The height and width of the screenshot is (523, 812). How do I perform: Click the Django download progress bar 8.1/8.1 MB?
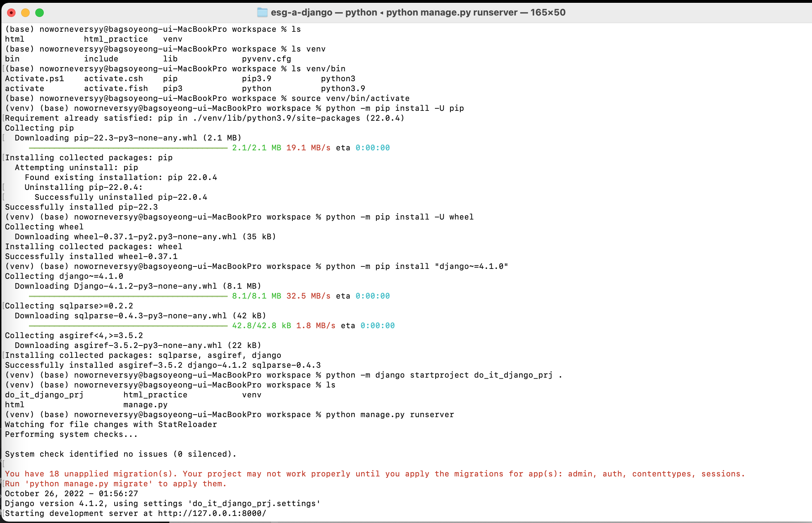point(128,296)
